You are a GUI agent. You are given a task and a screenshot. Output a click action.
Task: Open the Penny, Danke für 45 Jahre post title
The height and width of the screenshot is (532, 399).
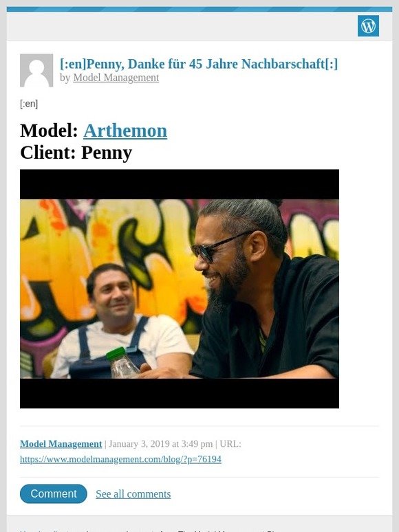point(199,64)
